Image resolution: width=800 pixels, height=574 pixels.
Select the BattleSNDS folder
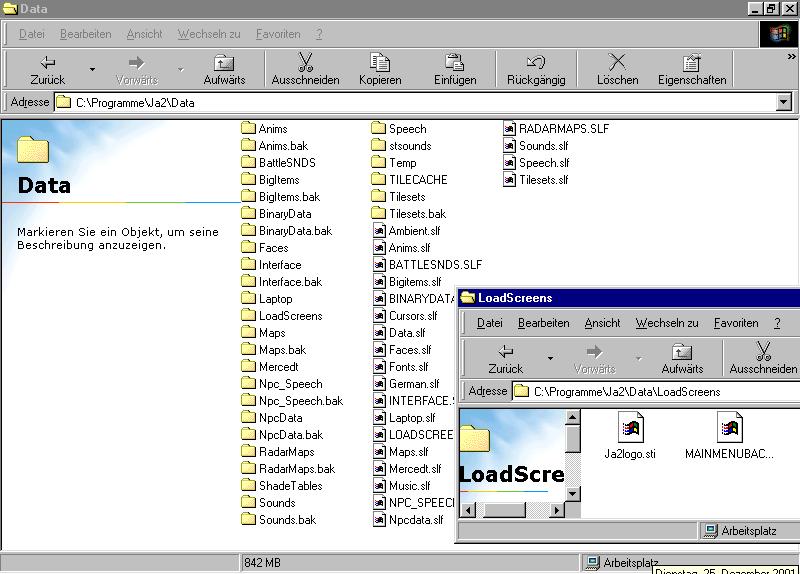(279, 163)
